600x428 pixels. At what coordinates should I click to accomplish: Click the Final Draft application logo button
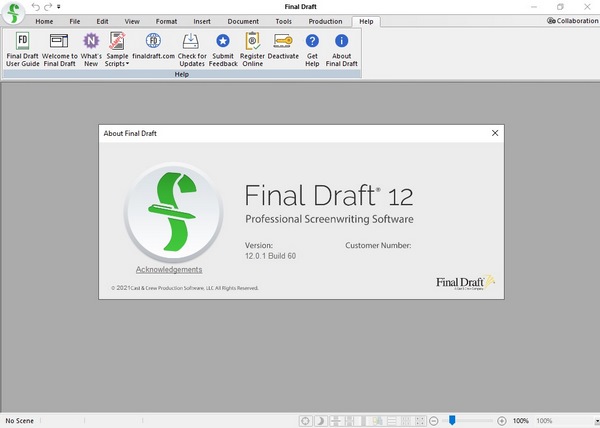[x=13, y=13]
